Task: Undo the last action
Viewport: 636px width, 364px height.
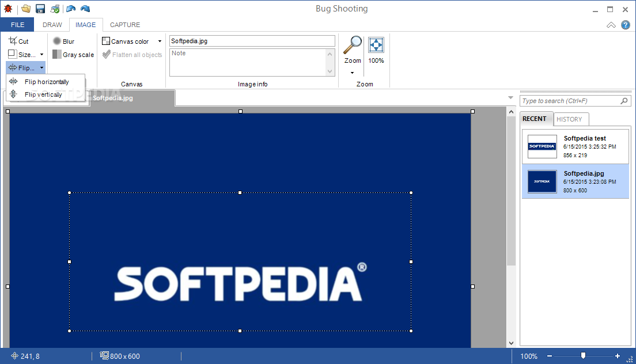Action: [71, 9]
